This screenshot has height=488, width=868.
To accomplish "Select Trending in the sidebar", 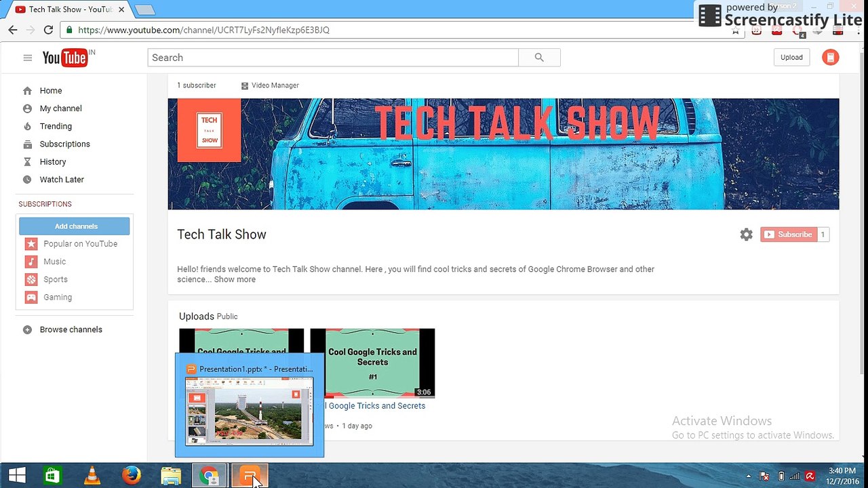I will [x=56, y=126].
